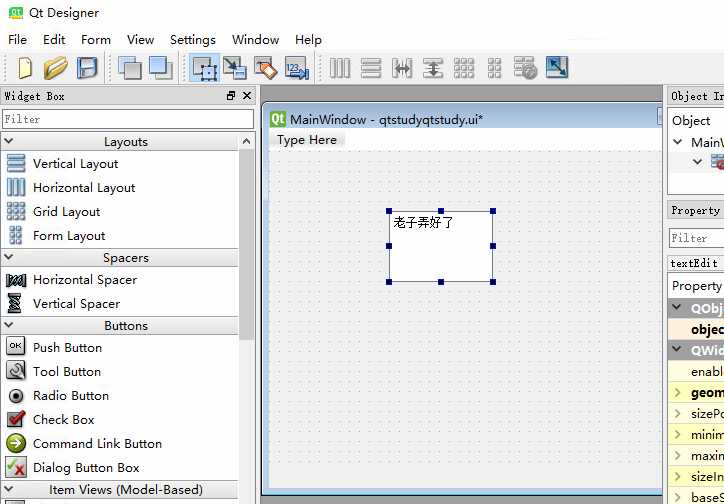Click the New Form toolbar icon

(25, 68)
